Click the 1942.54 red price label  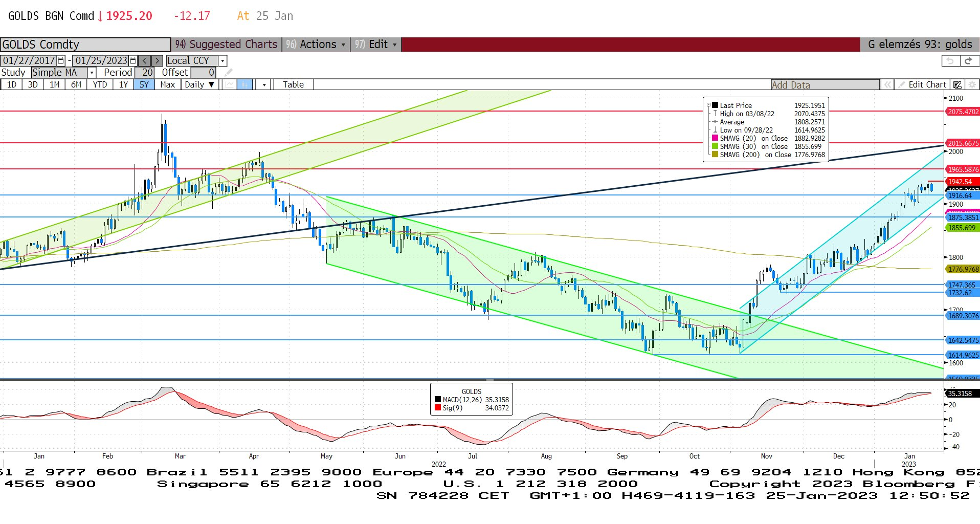pyautogui.click(x=963, y=182)
